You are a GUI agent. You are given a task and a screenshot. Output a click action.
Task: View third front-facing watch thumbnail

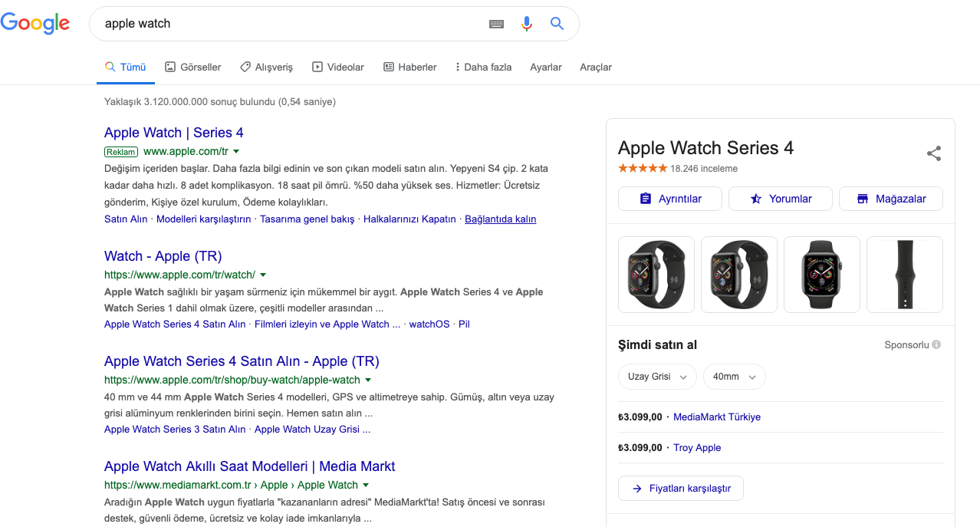(822, 275)
